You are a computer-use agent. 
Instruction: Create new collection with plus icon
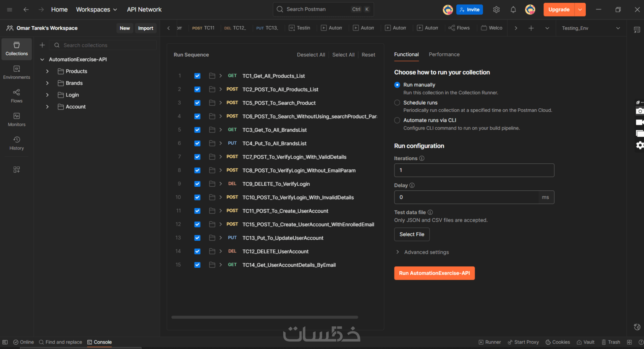pyautogui.click(x=42, y=45)
